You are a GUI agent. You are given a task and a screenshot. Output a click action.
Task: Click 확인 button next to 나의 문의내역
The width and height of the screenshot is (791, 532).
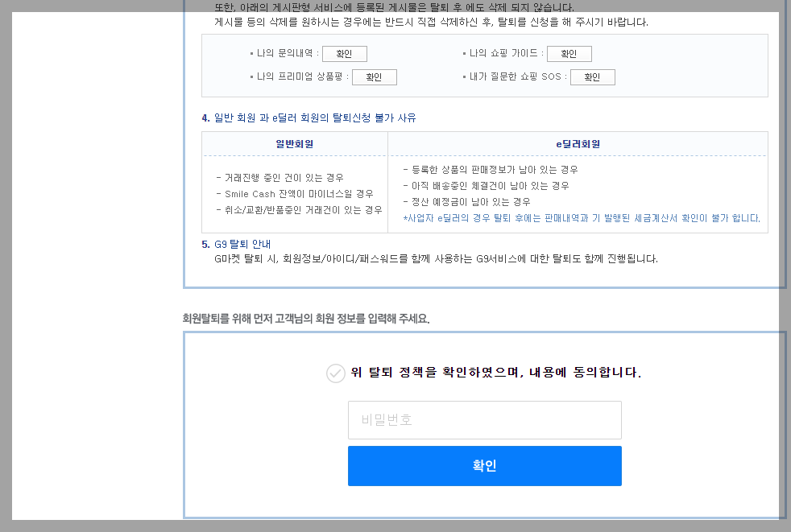(x=345, y=53)
